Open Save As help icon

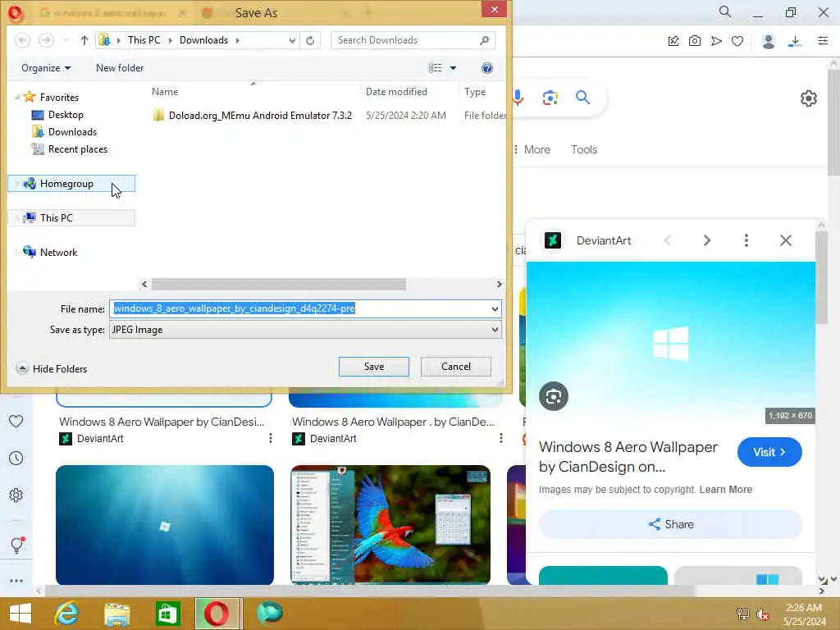487,68
